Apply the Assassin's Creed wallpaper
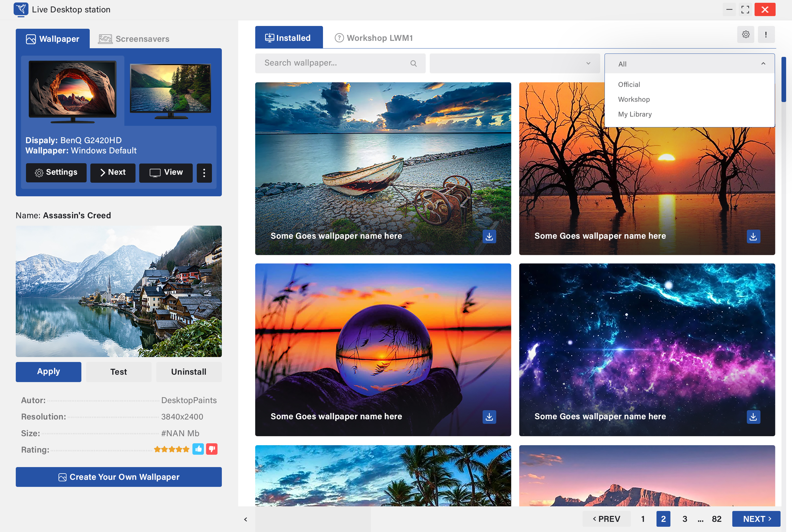This screenshot has height=532, width=792. pos(48,372)
